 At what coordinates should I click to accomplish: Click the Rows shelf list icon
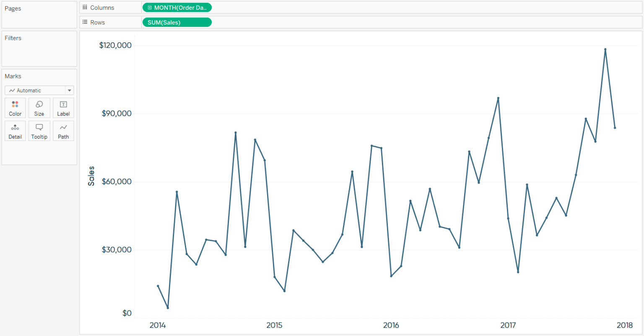click(85, 22)
